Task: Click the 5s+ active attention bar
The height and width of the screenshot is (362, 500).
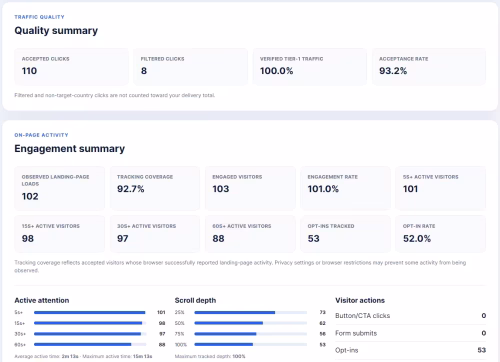Action: 90,312
